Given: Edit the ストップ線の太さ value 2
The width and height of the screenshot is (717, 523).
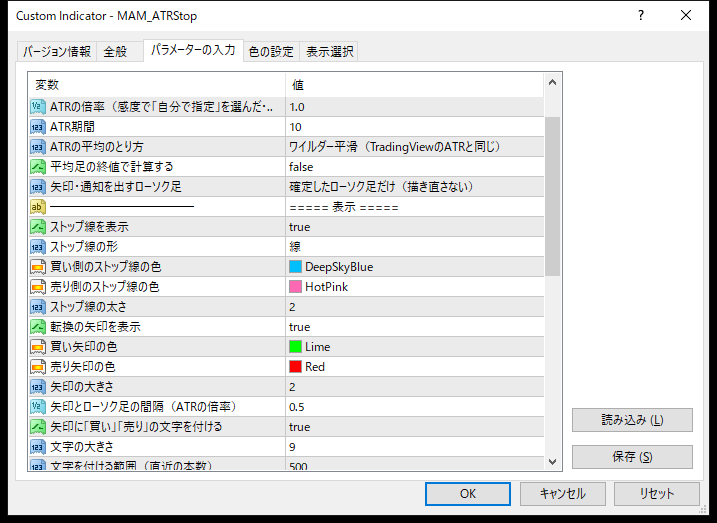Looking at the screenshot, I should [415, 307].
